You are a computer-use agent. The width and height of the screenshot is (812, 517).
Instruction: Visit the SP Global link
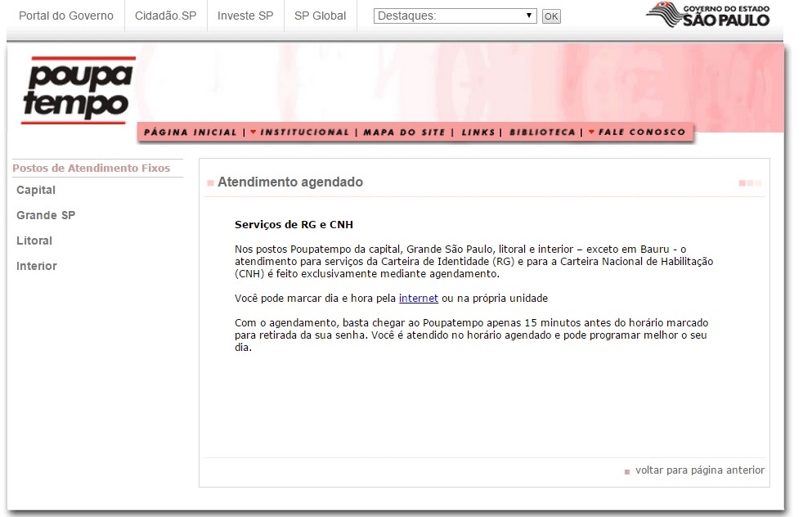click(320, 16)
